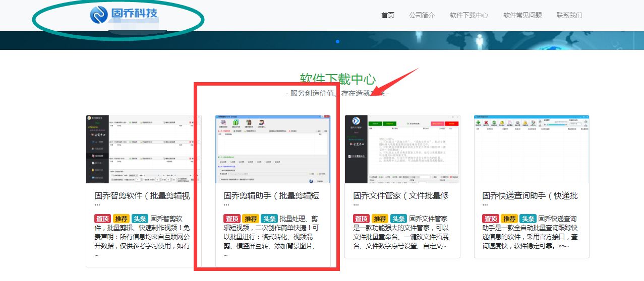Open 软件常见问题 menu item
This screenshot has height=281, width=644.
522,15
